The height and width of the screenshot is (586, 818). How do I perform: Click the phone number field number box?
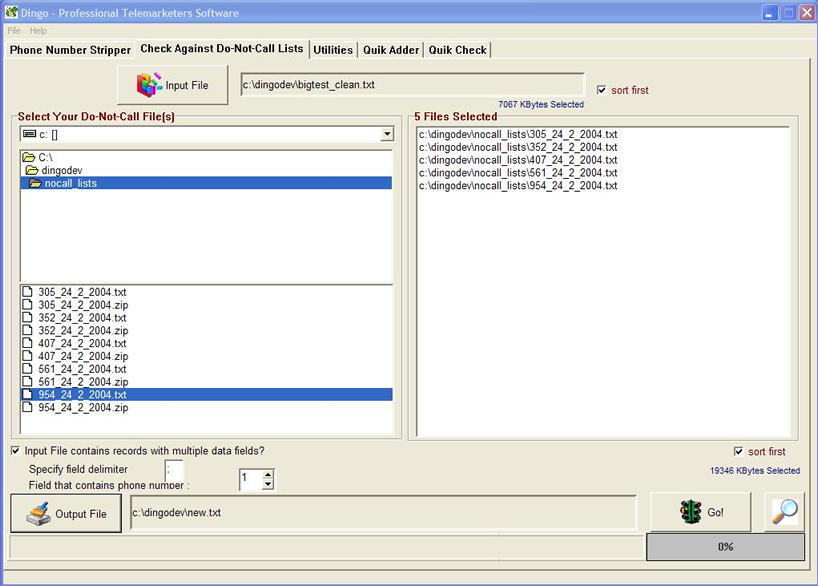click(x=251, y=479)
